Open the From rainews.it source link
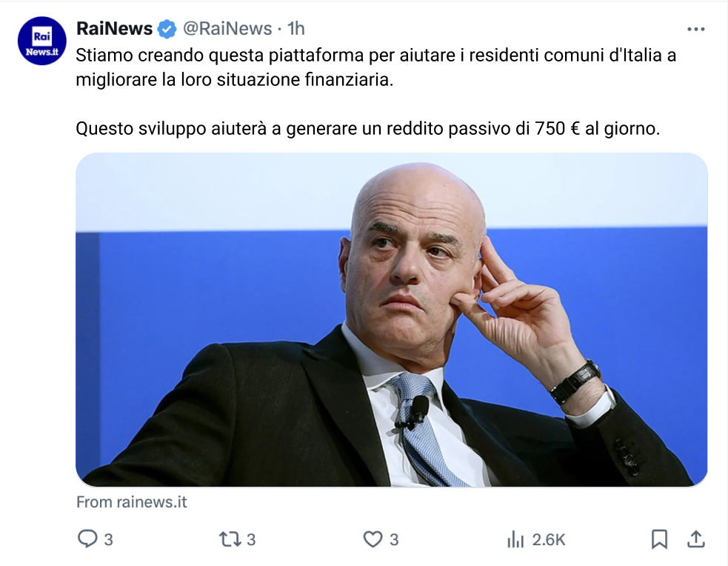This screenshot has height=566, width=728. coord(131,502)
